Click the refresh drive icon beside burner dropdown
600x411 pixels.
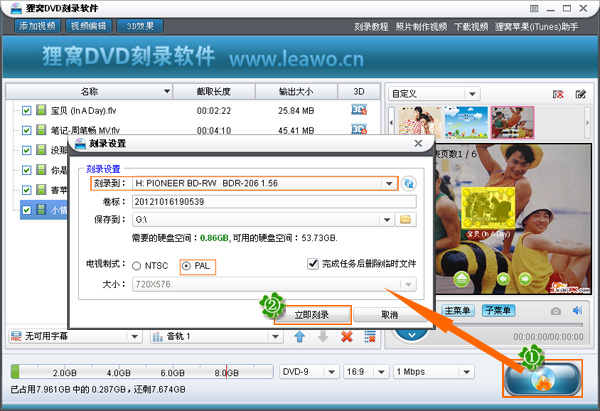point(409,183)
